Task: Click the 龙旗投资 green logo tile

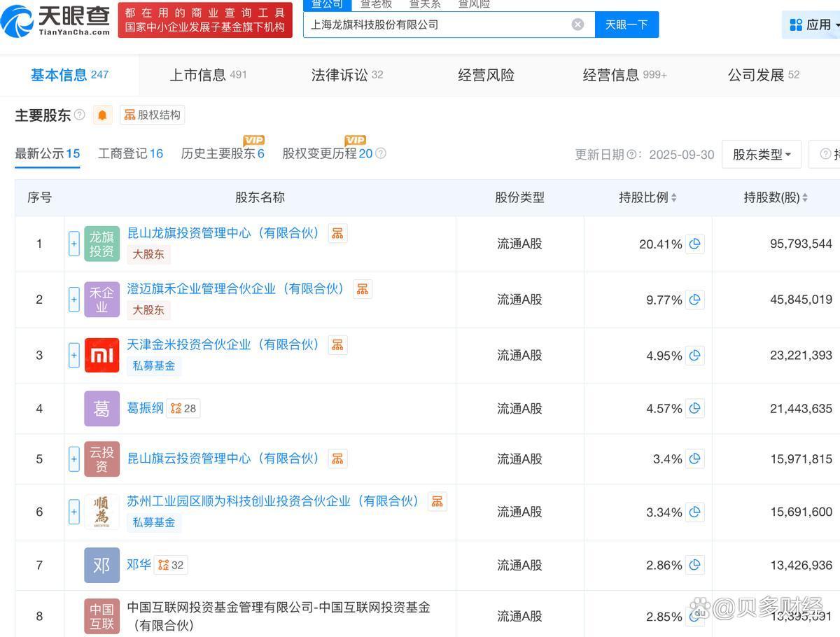Action: [x=102, y=244]
